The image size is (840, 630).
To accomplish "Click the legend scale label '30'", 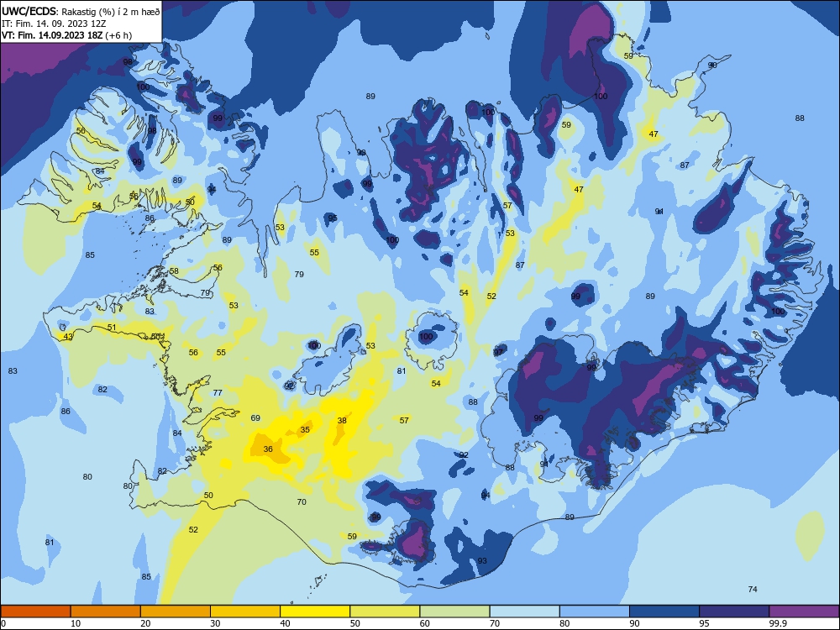I will point(215,623).
